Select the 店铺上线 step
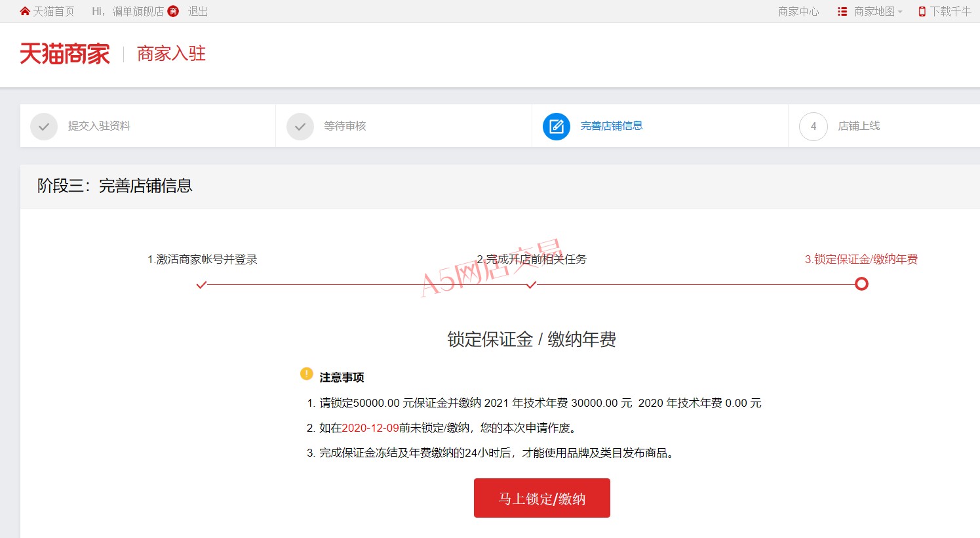980x538 pixels. tap(859, 126)
